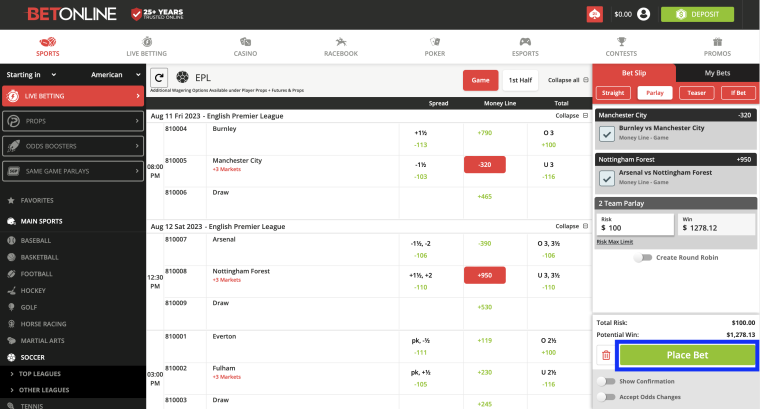Click the Favorites star icon
The width and height of the screenshot is (760, 409).
click(11, 200)
